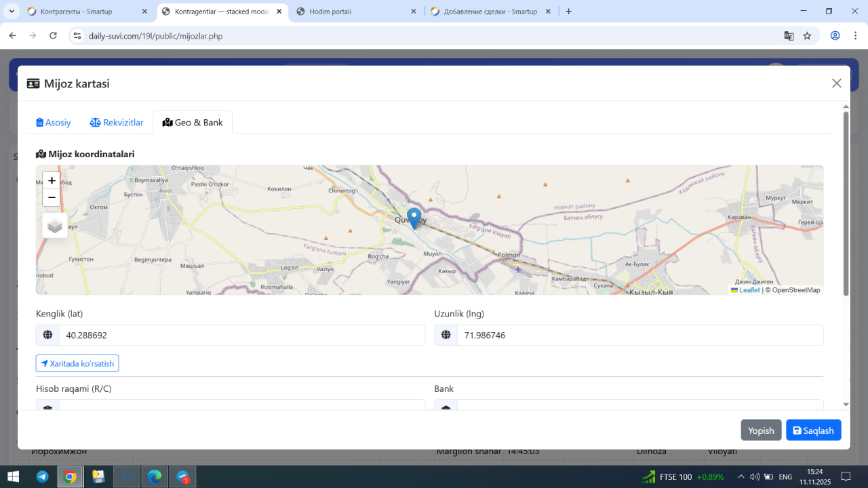
Task: Click the Kenglik (lat) input field
Action: click(x=241, y=335)
